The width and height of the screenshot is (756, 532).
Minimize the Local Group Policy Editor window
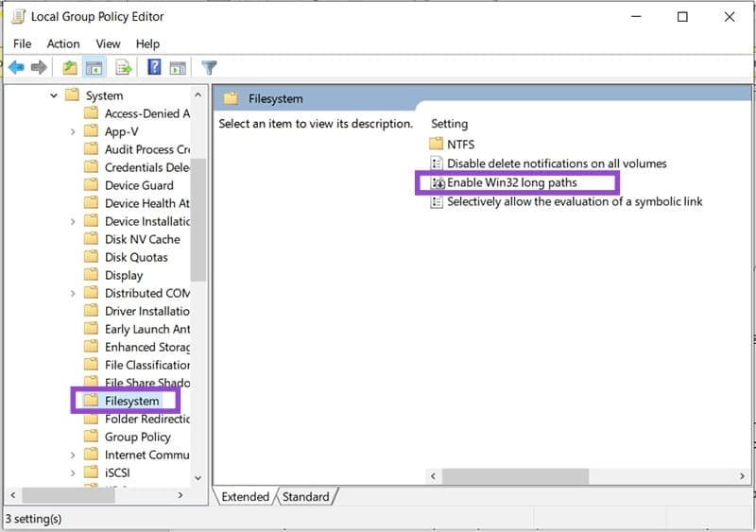636,17
